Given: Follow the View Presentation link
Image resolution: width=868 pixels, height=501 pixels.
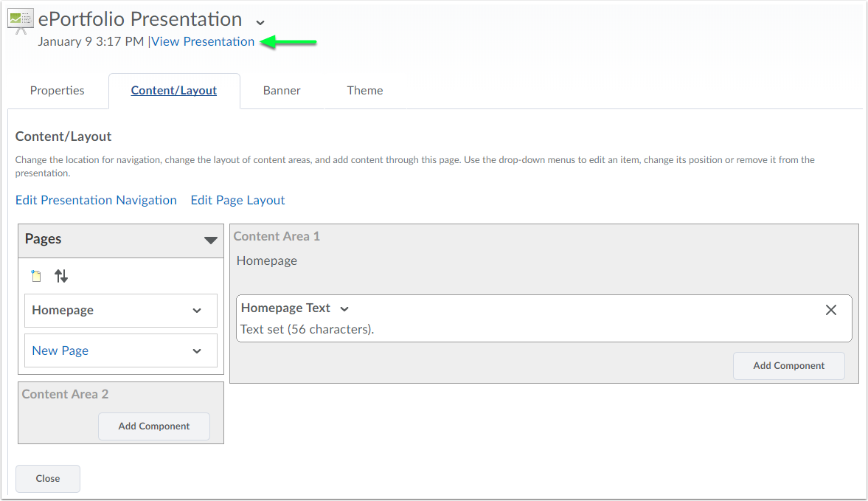Looking at the screenshot, I should click(203, 41).
